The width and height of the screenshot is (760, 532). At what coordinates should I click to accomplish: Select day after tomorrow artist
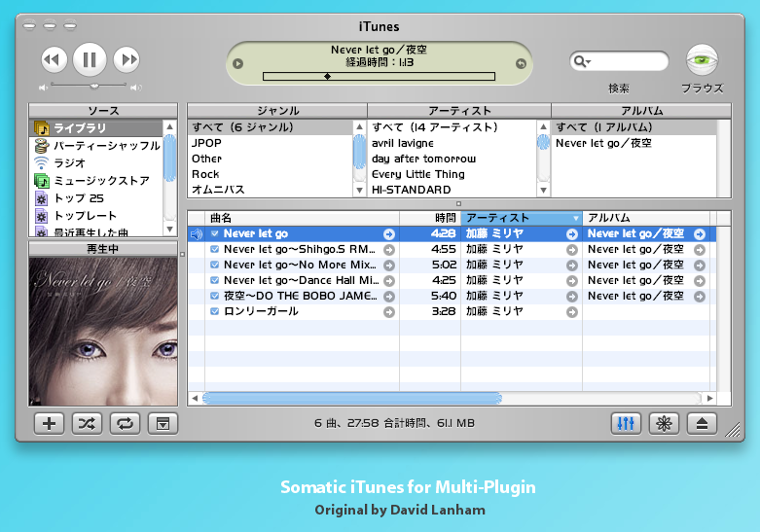(452, 159)
